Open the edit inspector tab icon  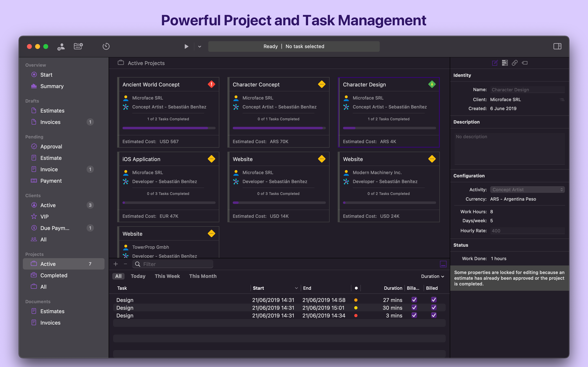[x=495, y=63]
